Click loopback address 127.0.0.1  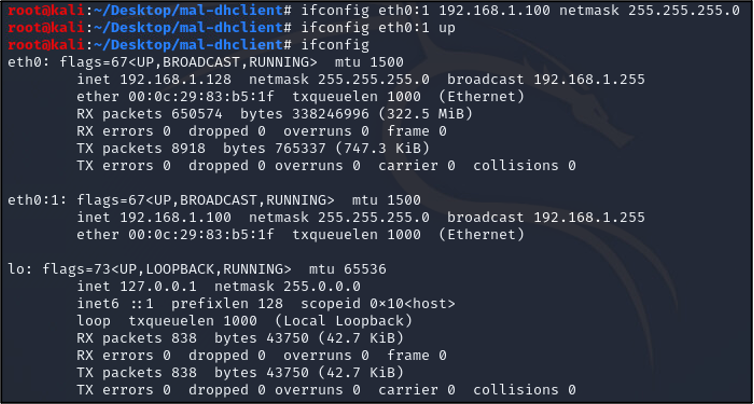coord(158,287)
